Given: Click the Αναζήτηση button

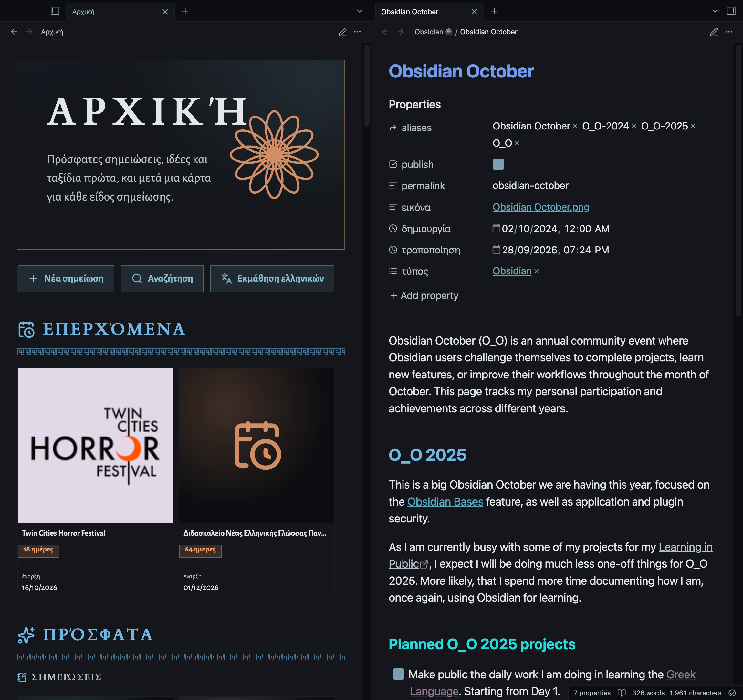Looking at the screenshot, I should click(162, 279).
